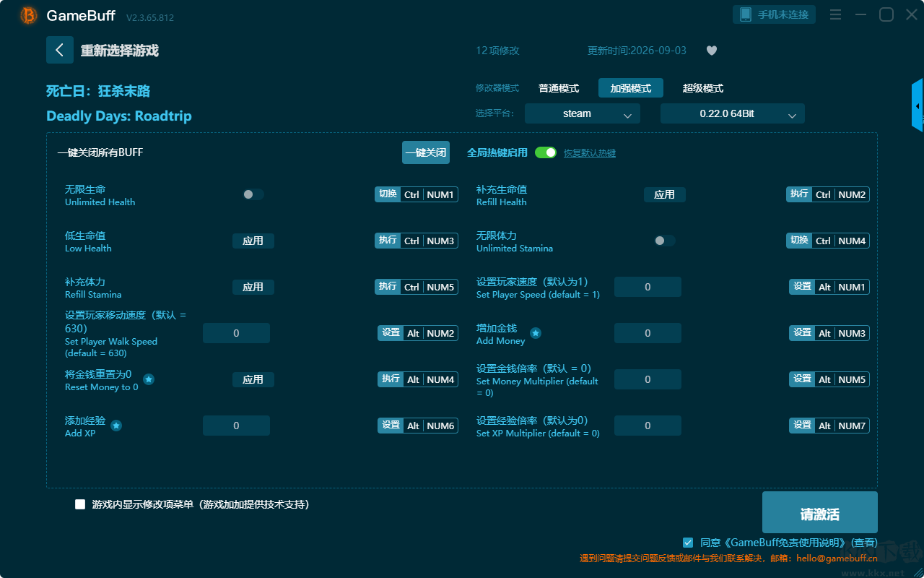The height and width of the screenshot is (578, 924).
Task: Apply Refill Health
Action: [x=664, y=194]
